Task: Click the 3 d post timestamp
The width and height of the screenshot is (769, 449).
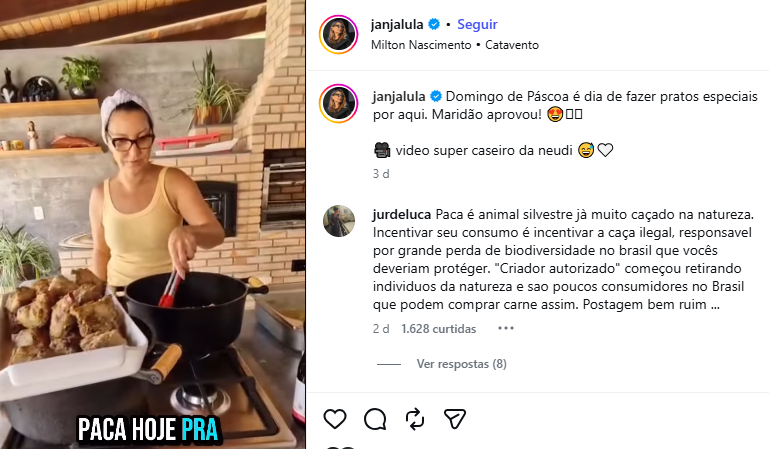Action: click(x=381, y=174)
